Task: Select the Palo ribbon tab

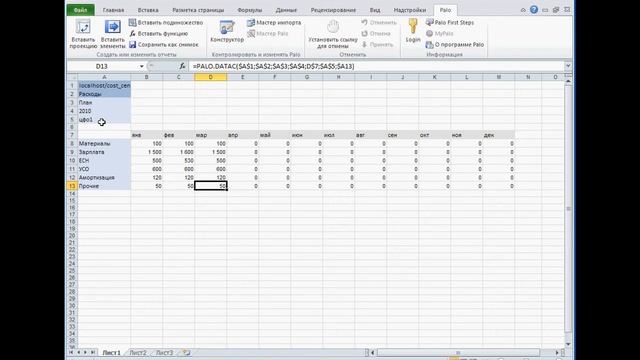Action: 445,10
